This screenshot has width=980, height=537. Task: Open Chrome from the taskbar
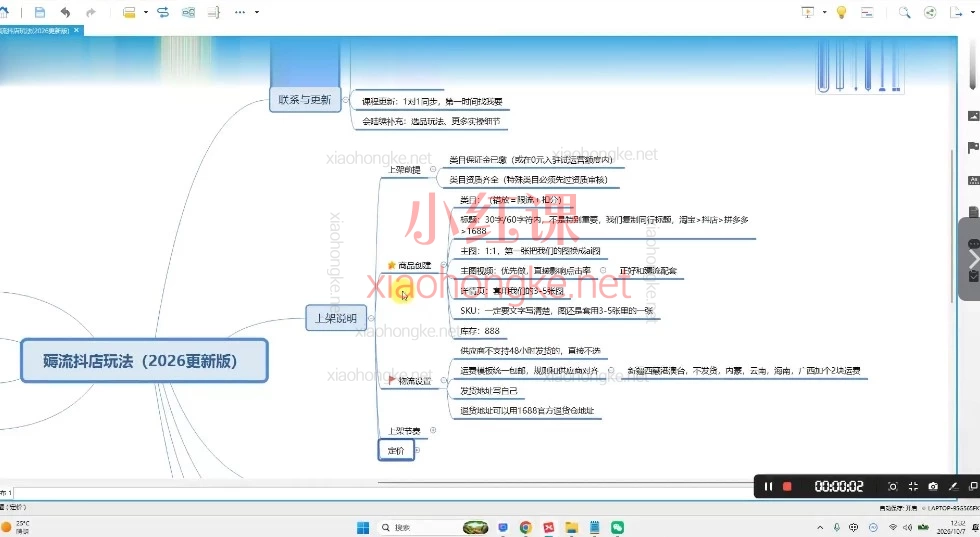526,528
